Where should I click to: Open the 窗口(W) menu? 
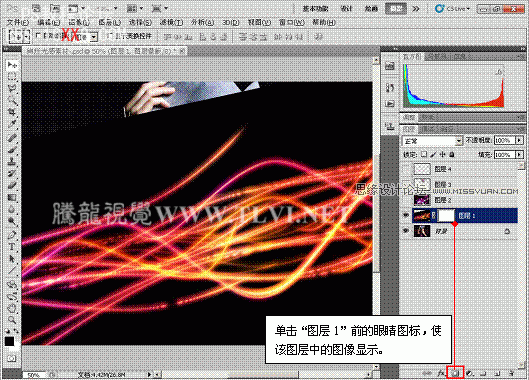pyautogui.click(x=291, y=22)
